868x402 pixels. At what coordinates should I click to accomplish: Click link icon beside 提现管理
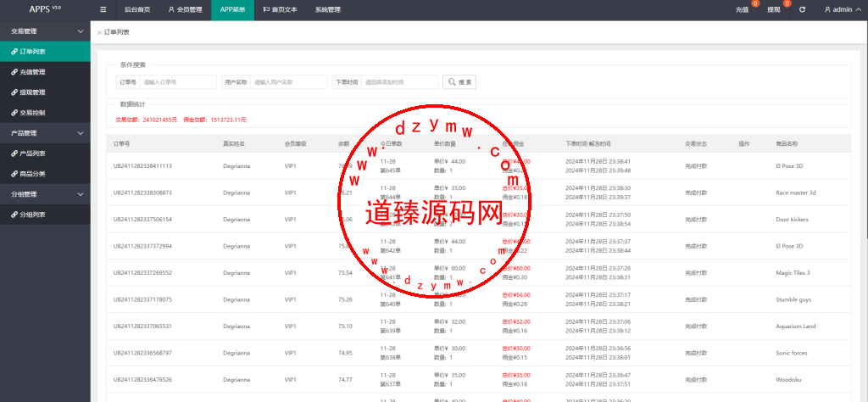14,92
